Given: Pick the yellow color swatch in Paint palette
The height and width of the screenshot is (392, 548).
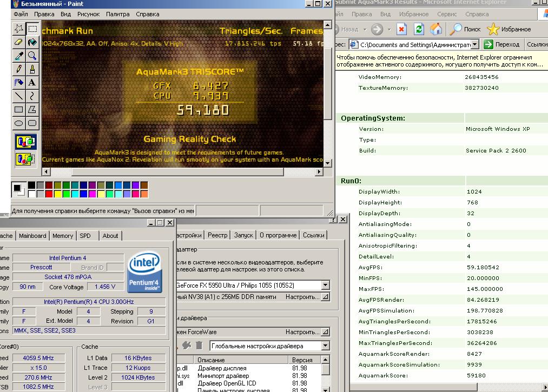Looking at the screenshot, I should click(x=57, y=194).
